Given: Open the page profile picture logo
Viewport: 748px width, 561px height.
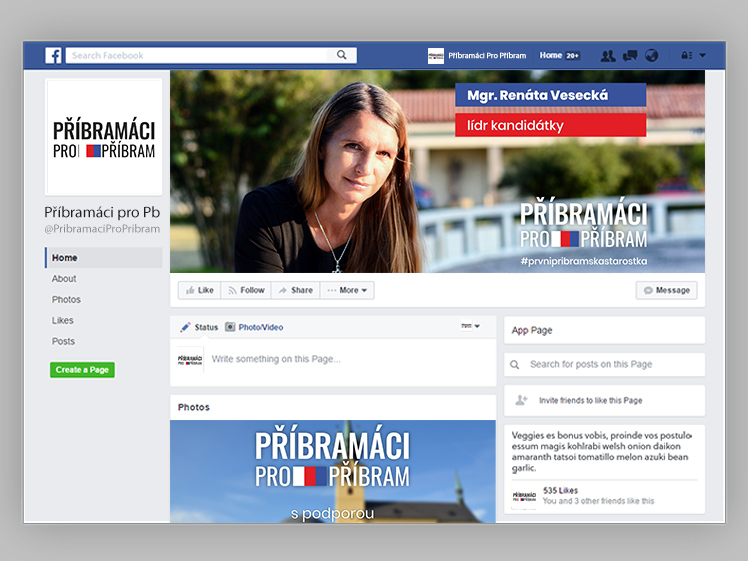Looking at the screenshot, I should point(104,137).
